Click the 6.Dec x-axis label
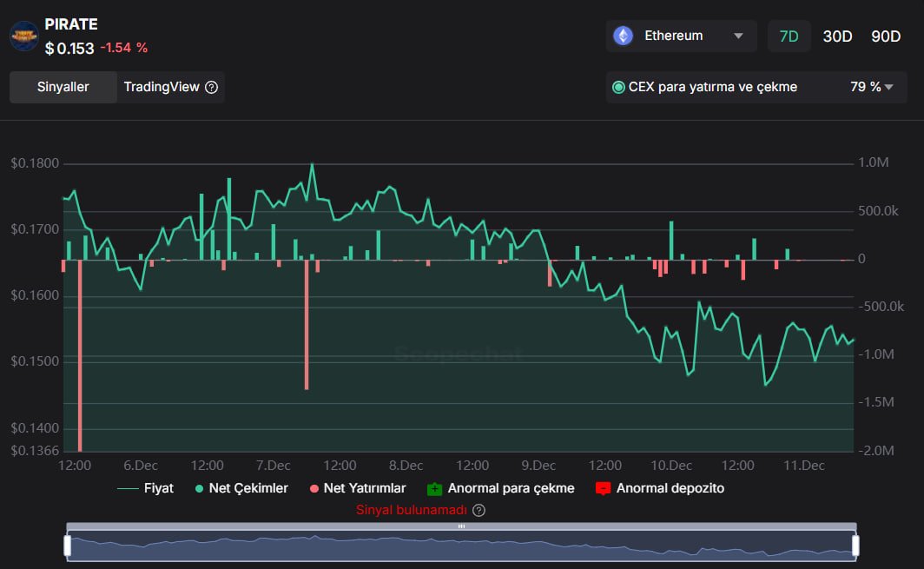The height and width of the screenshot is (569, 924). (141, 466)
